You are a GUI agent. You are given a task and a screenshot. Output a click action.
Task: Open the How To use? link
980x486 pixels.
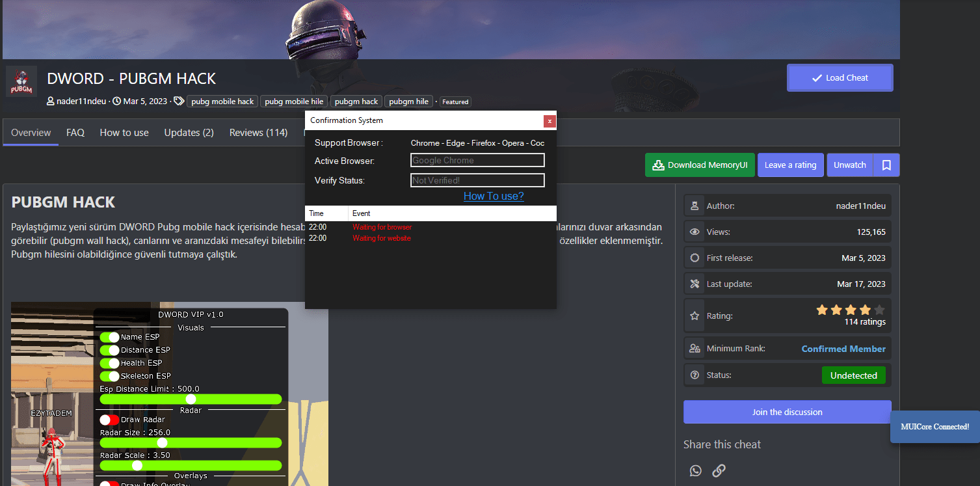[494, 196]
